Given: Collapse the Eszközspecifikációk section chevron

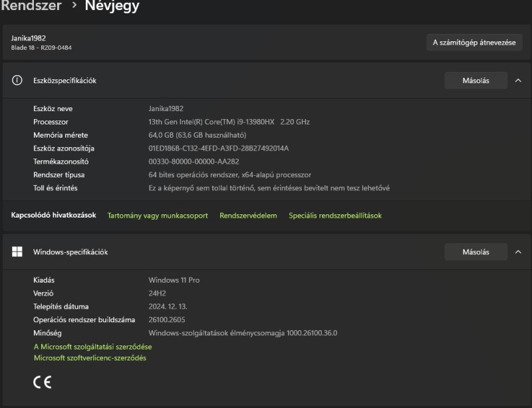Looking at the screenshot, I should pos(518,81).
